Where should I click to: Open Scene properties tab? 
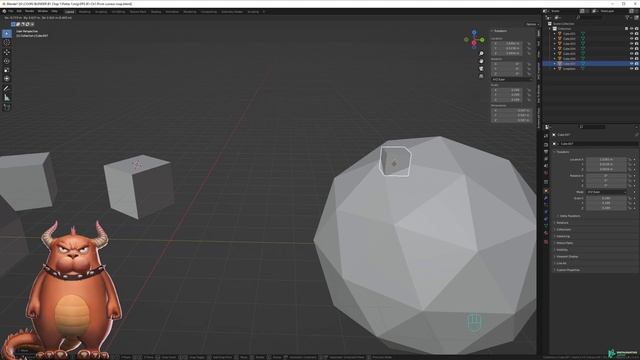[546, 166]
